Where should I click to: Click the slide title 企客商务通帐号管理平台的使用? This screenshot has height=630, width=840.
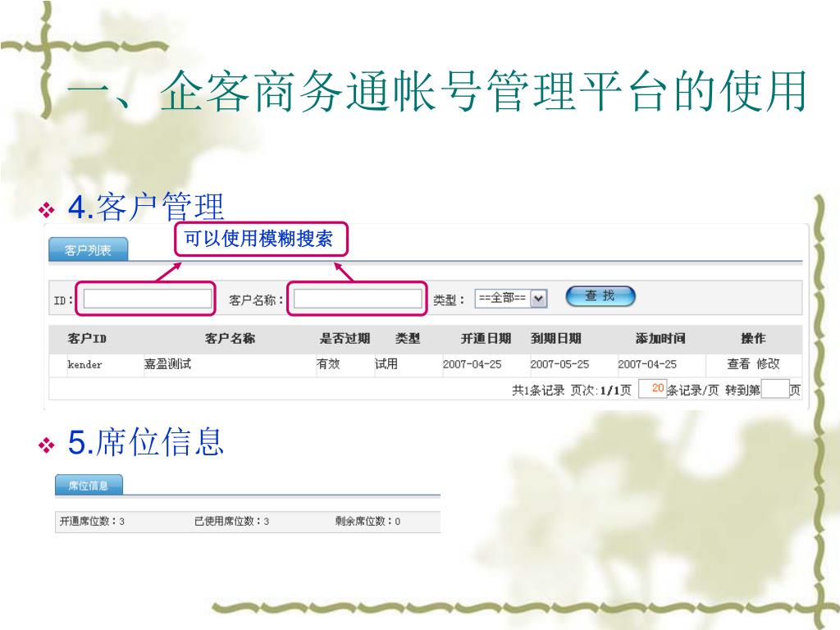pyautogui.click(x=482, y=92)
